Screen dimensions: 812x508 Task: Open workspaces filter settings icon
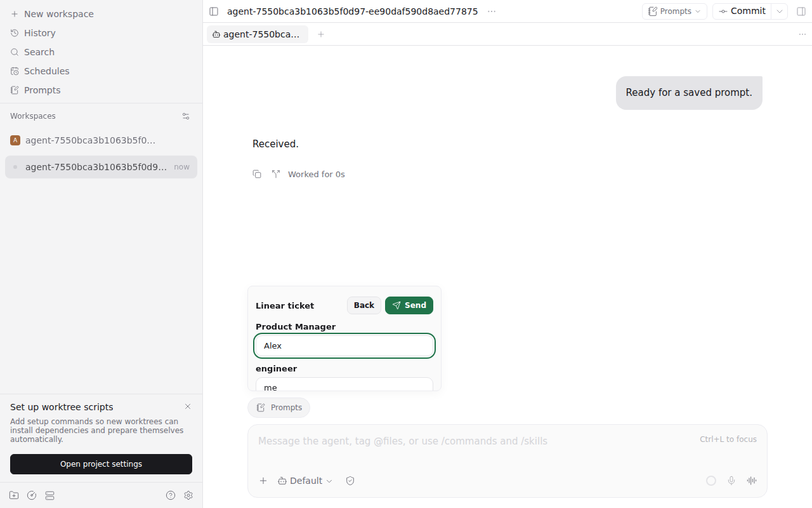point(186,116)
